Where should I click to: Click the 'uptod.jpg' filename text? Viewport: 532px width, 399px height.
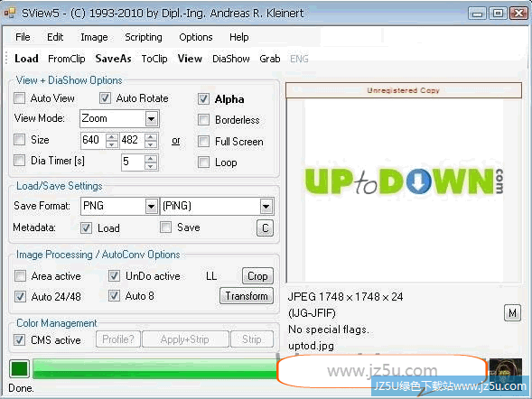311,346
